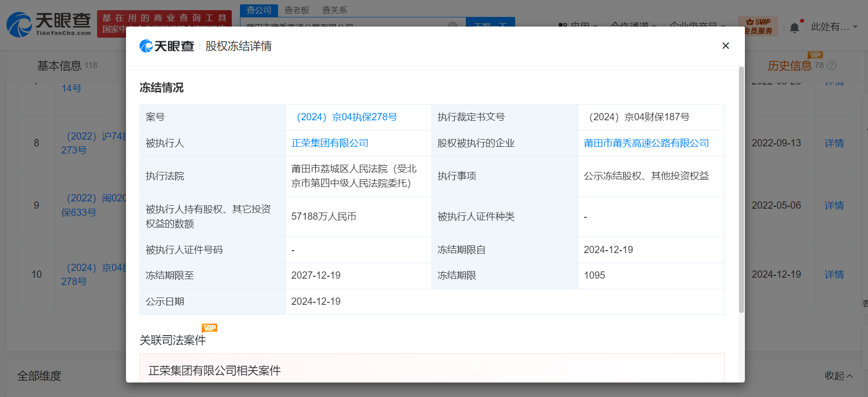The image size is (868, 397).
Task: Click 正荣集团有限公司相关案件 heading
Action: [214, 370]
